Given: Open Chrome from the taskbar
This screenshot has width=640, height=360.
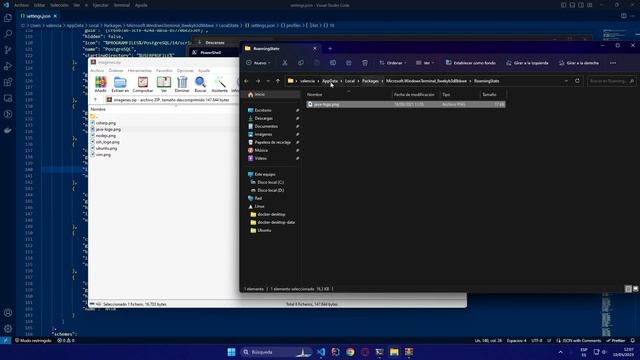Looking at the screenshot, I should 350,352.
